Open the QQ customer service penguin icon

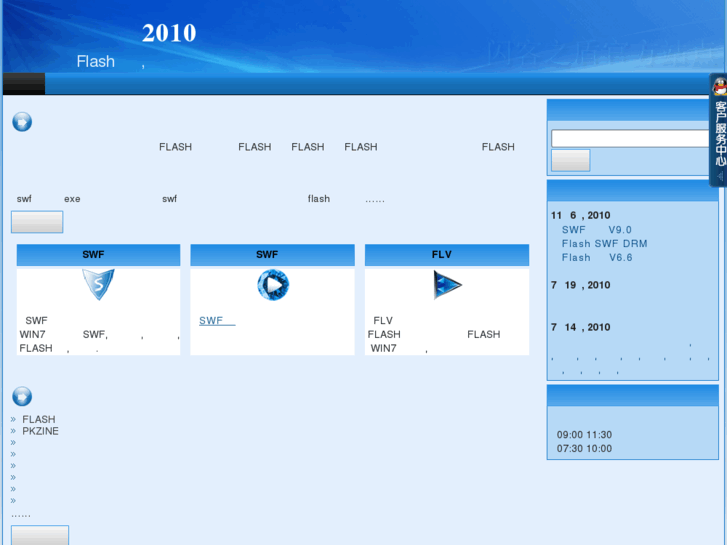pos(720,86)
